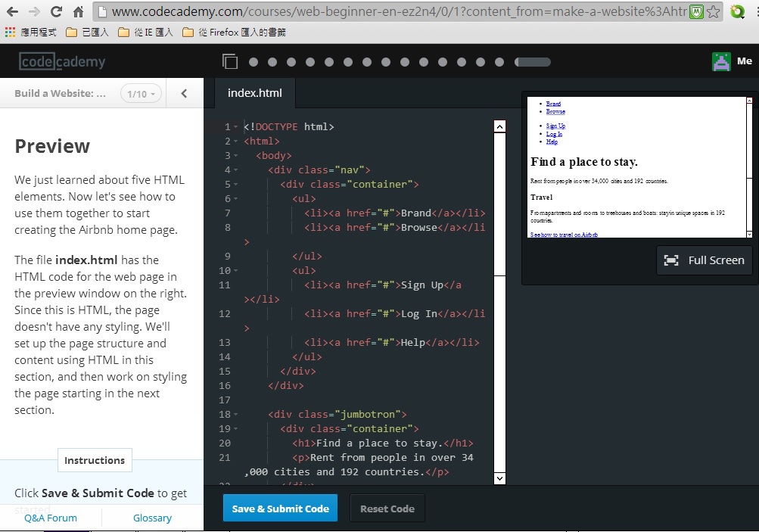Click the Sign Up link in preview
Image resolution: width=759 pixels, height=532 pixels.
555,126
